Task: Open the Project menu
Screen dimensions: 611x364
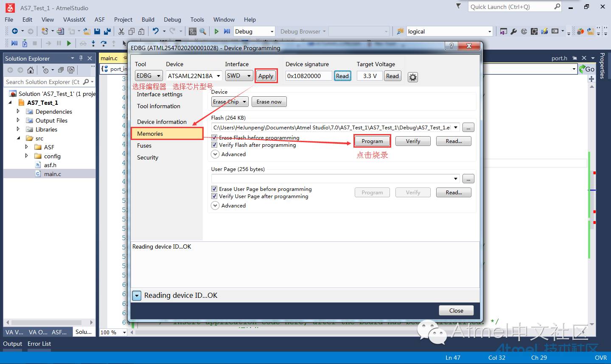Action: (x=123, y=20)
